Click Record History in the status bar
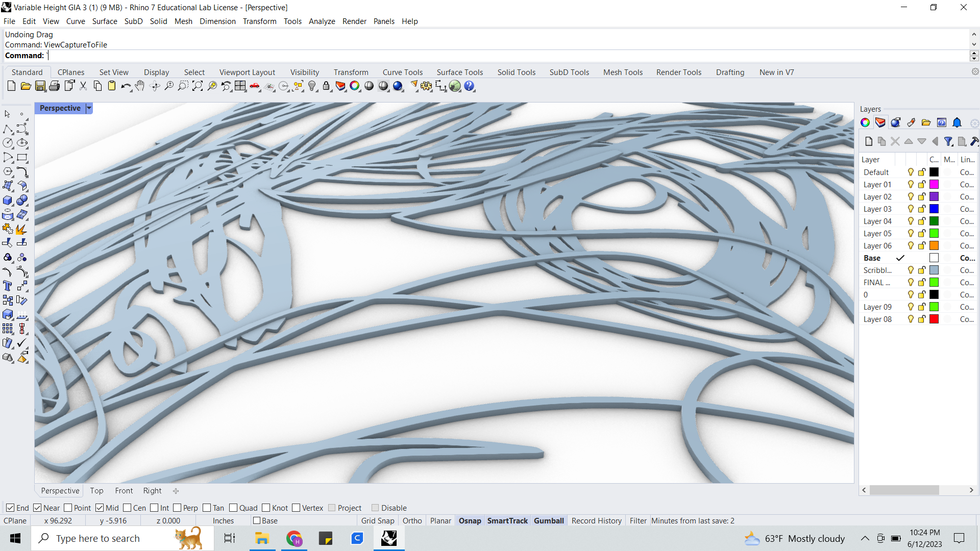980x551 pixels. click(x=596, y=520)
